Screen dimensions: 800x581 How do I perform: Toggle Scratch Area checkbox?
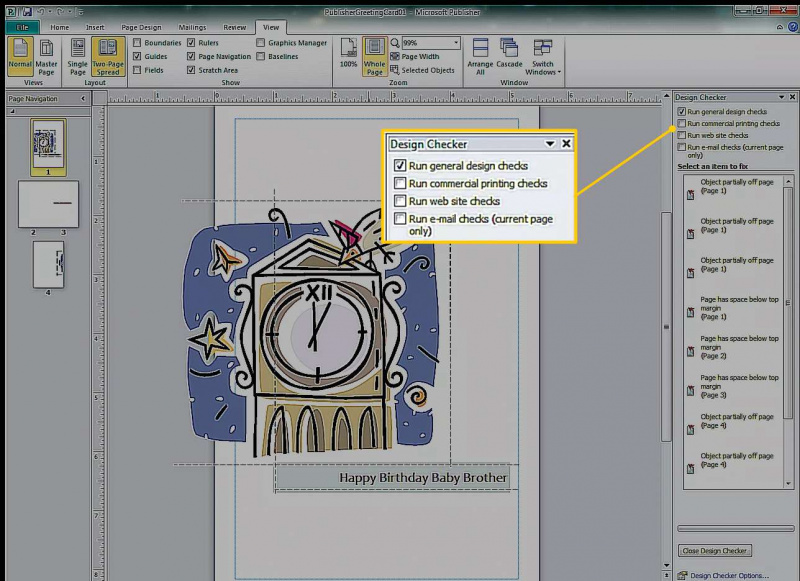[x=191, y=70]
